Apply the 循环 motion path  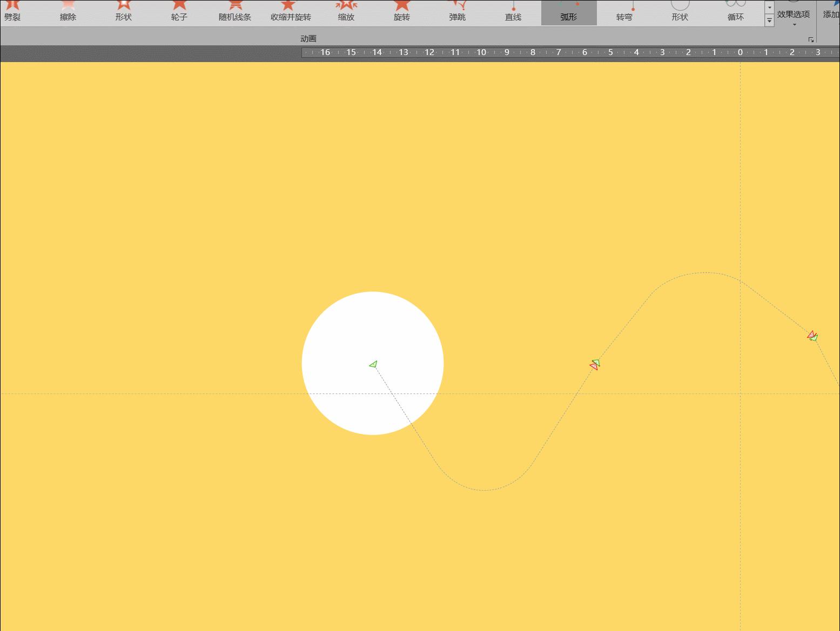[736, 12]
